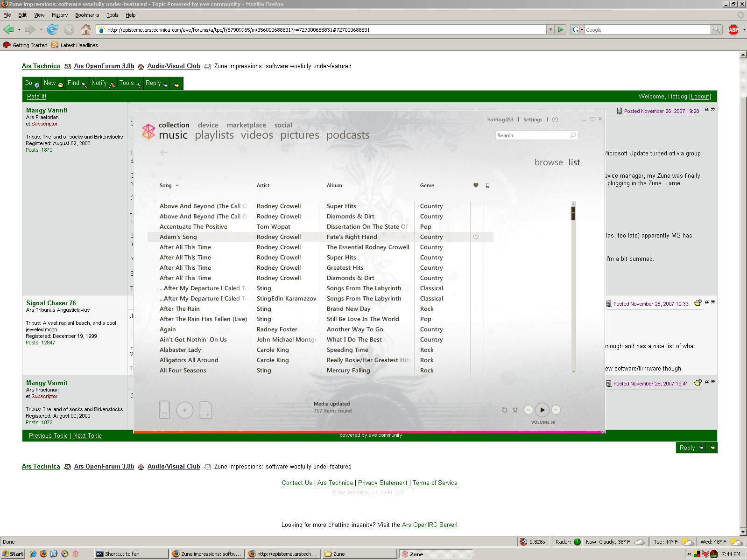
Task: Click the Zune Search input field
Action: pyautogui.click(x=532, y=135)
